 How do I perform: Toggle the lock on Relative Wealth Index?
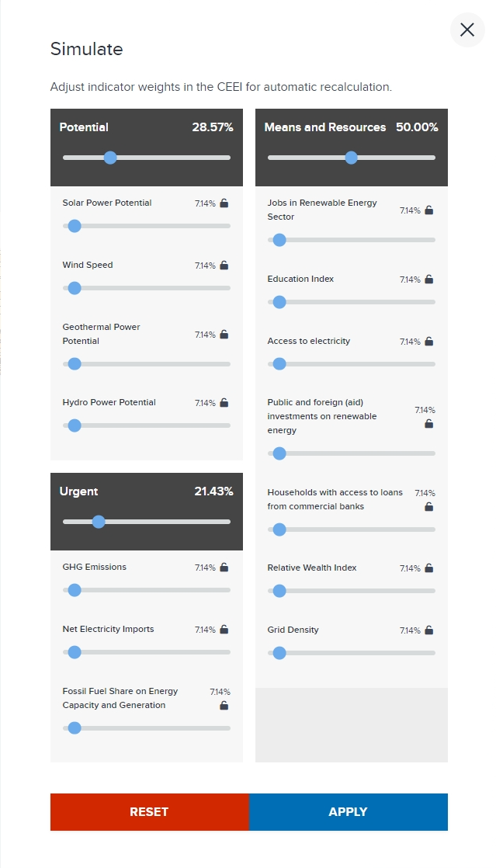429,568
